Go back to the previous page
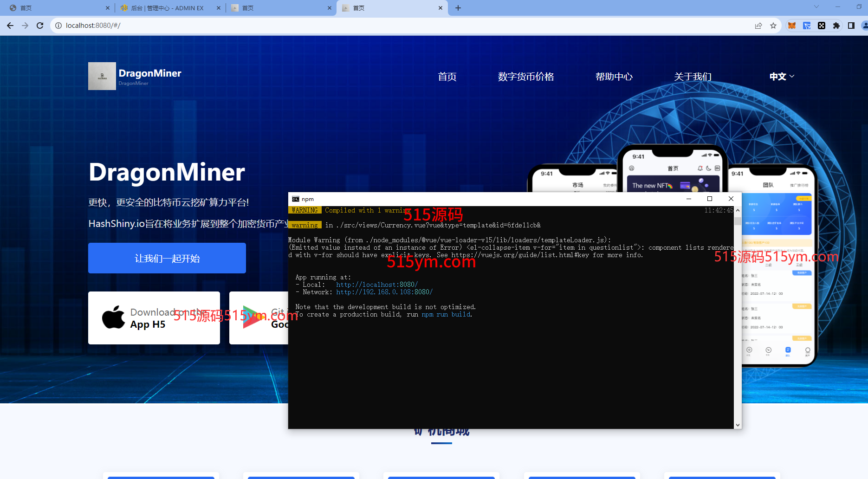Image resolution: width=868 pixels, height=479 pixels. (10, 26)
